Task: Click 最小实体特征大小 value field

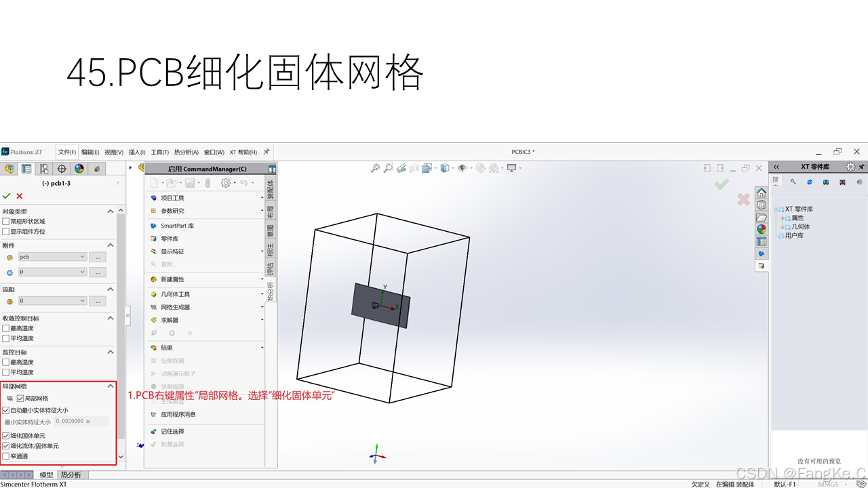Action: pos(81,422)
